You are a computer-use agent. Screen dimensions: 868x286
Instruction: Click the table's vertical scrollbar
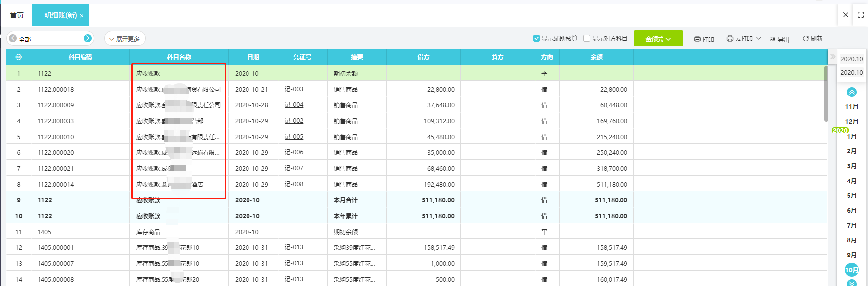pos(826,94)
